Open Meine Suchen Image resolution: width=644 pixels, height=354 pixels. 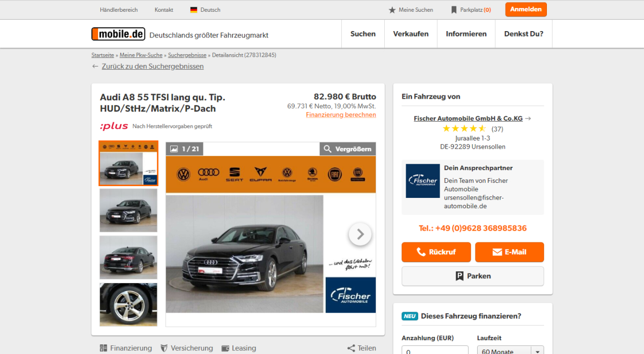tap(411, 10)
